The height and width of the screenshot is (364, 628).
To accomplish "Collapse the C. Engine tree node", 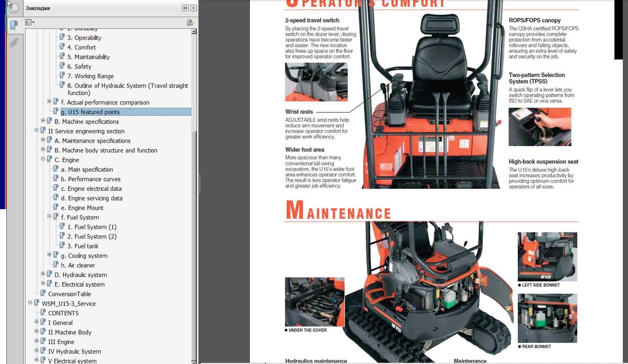I will coord(43,159).
